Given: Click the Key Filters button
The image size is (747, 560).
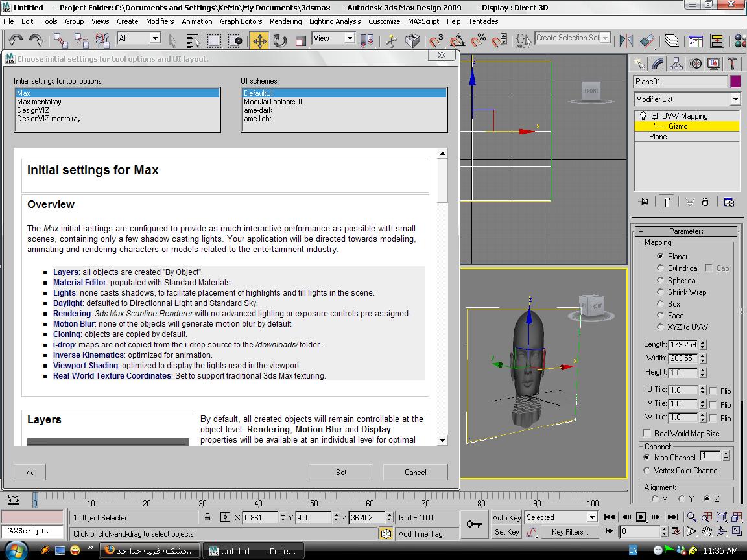Looking at the screenshot, I should click(570, 532).
